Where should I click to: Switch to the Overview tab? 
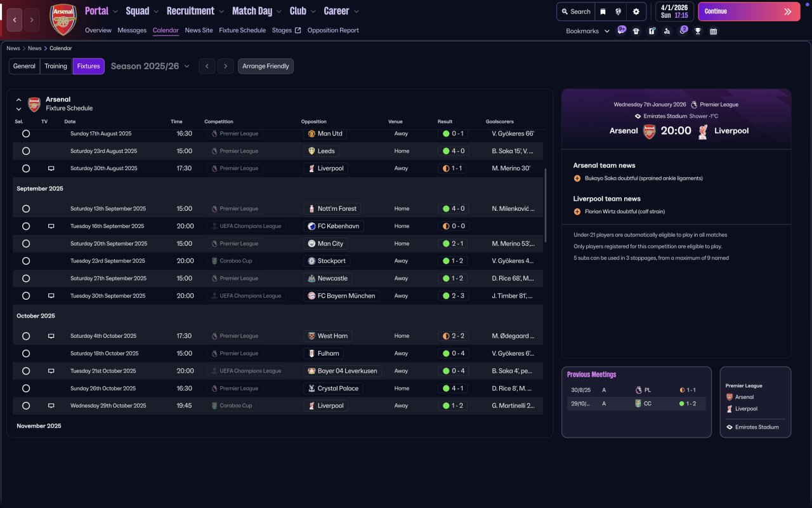point(98,30)
